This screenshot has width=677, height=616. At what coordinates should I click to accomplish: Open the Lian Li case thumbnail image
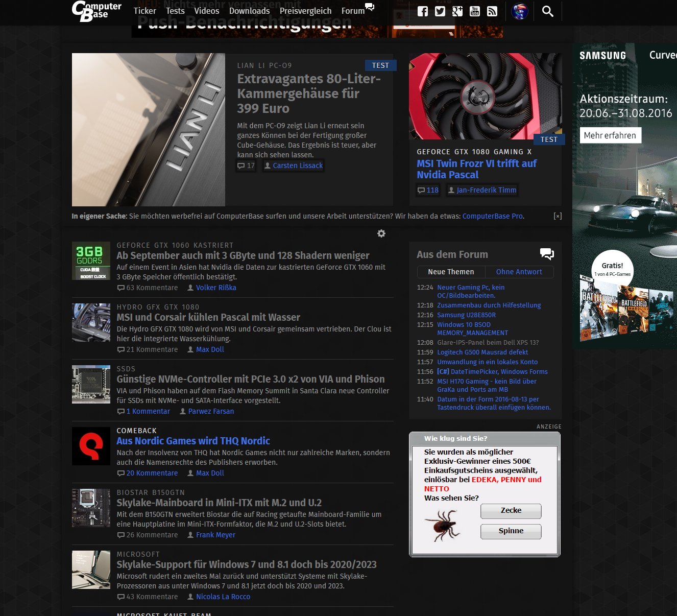pos(149,130)
